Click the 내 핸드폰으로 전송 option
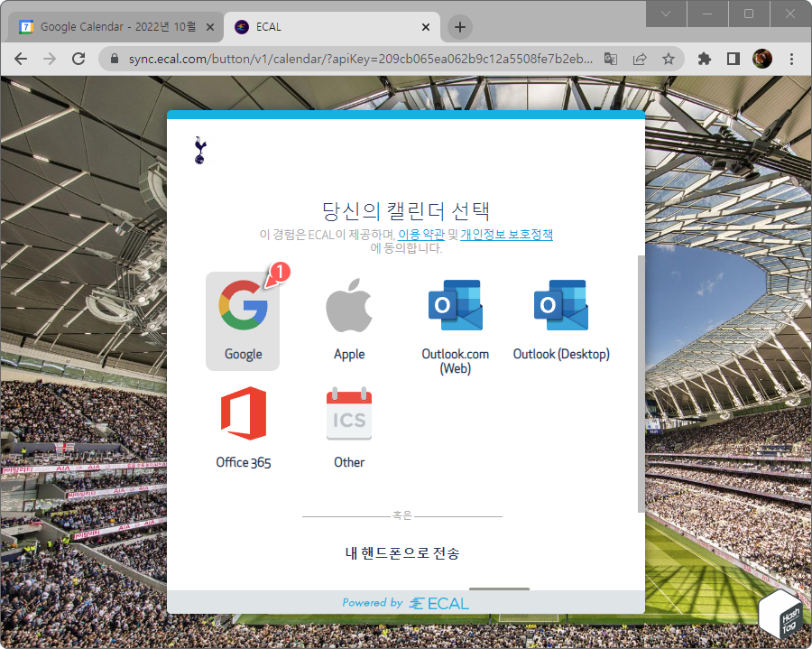This screenshot has height=649, width=812. [x=405, y=553]
